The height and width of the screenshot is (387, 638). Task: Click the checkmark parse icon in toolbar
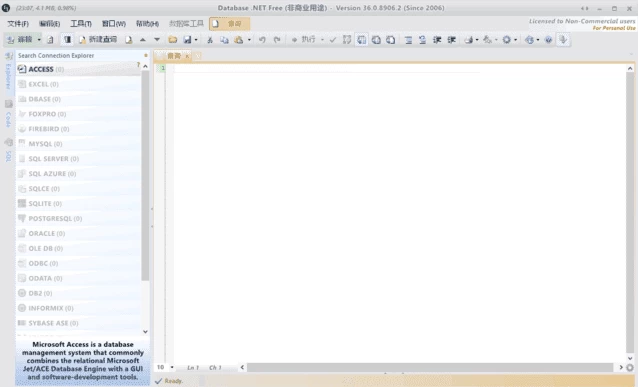[x=333, y=39]
